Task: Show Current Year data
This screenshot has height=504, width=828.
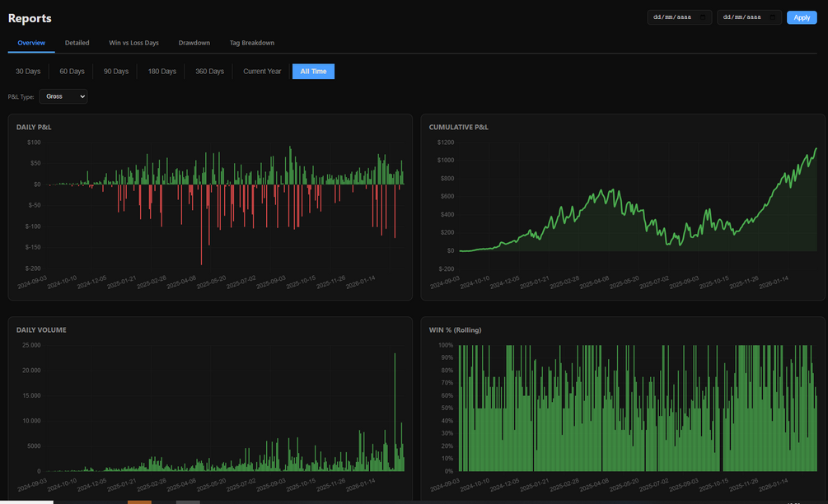Action: click(262, 72)
